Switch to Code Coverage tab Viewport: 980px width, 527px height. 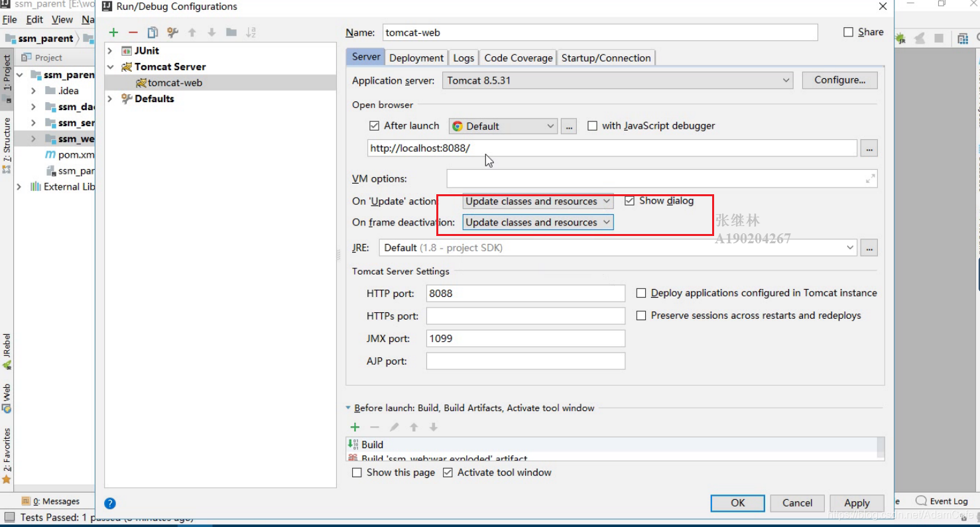click(x=519, y=58)
